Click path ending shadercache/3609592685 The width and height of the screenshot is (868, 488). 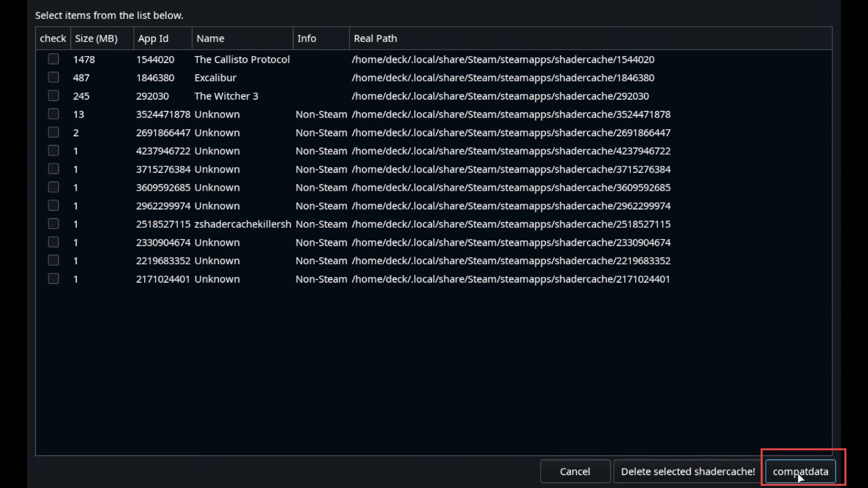point(511,188)
